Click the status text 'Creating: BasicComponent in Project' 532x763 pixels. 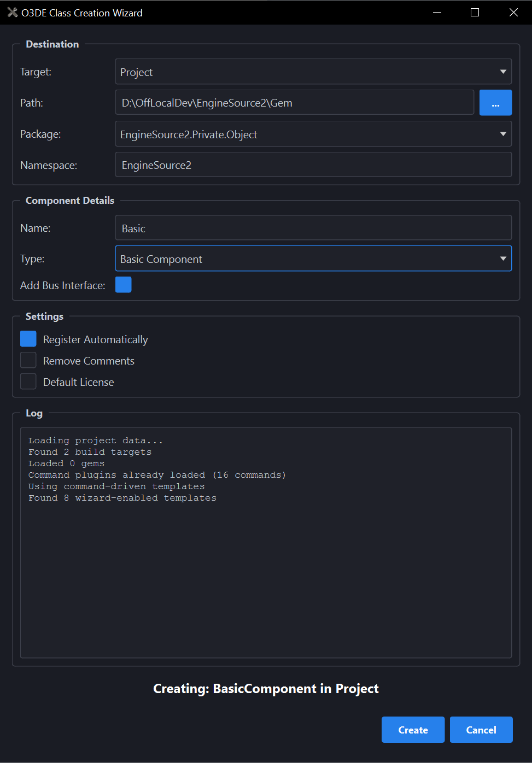pos(266,689)
